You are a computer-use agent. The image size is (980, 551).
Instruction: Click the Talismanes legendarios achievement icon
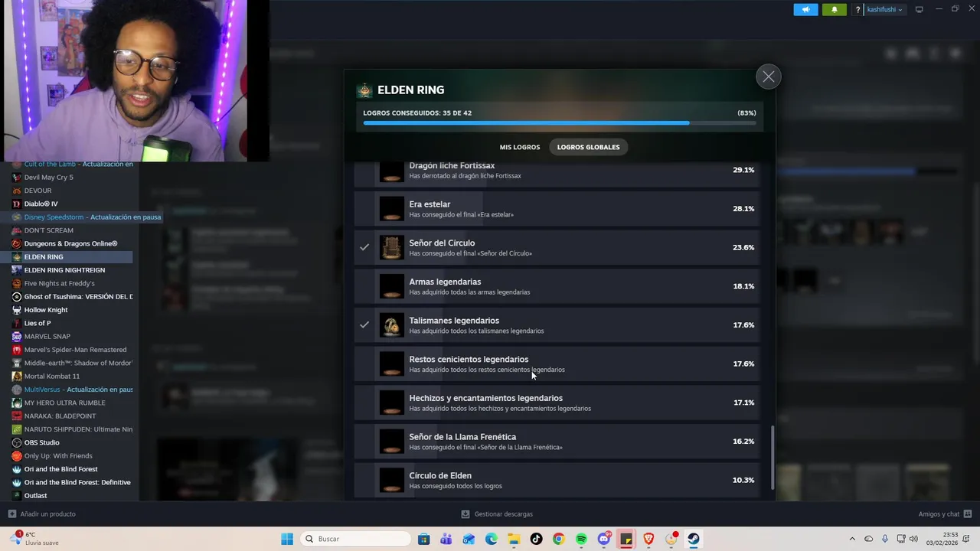point(392,325)
